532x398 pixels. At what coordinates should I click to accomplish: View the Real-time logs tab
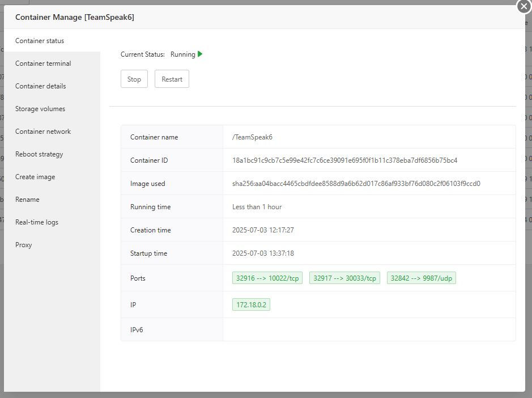[x=52, y=222]
